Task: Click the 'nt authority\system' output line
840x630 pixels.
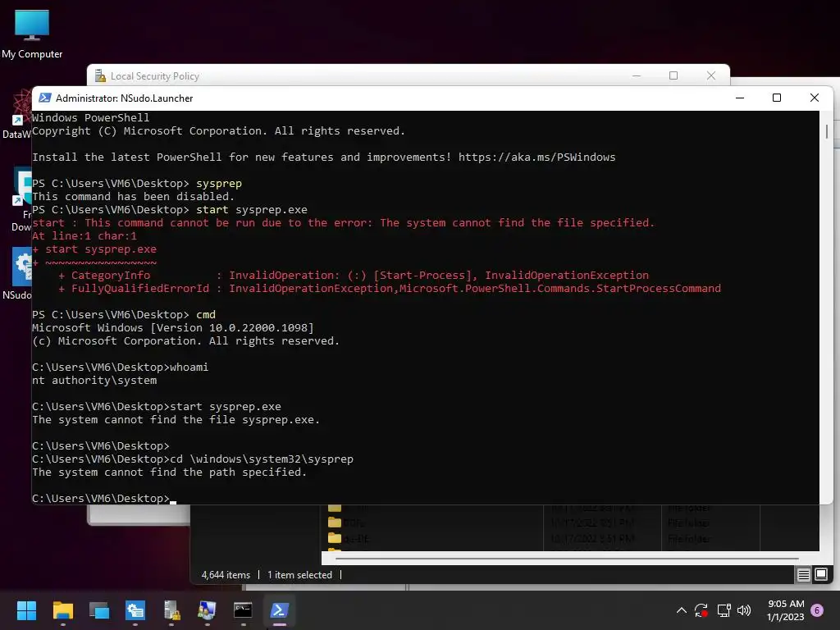Action: point(94,381)
